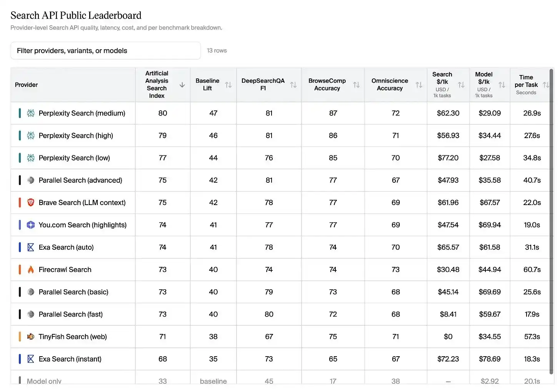This screenshot has height=392, width=560.
Task: Click the sort arrows for DeepSearchQA F1
Action: 293,85
